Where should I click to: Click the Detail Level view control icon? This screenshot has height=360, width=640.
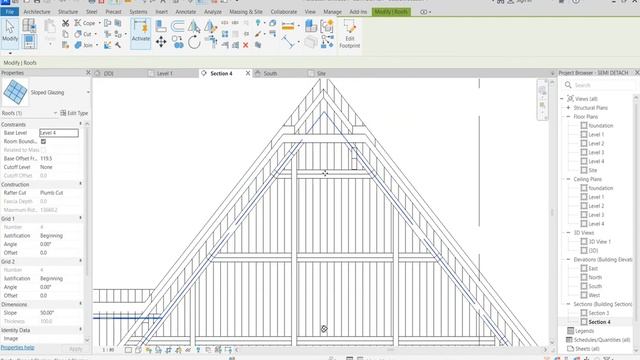128,350
